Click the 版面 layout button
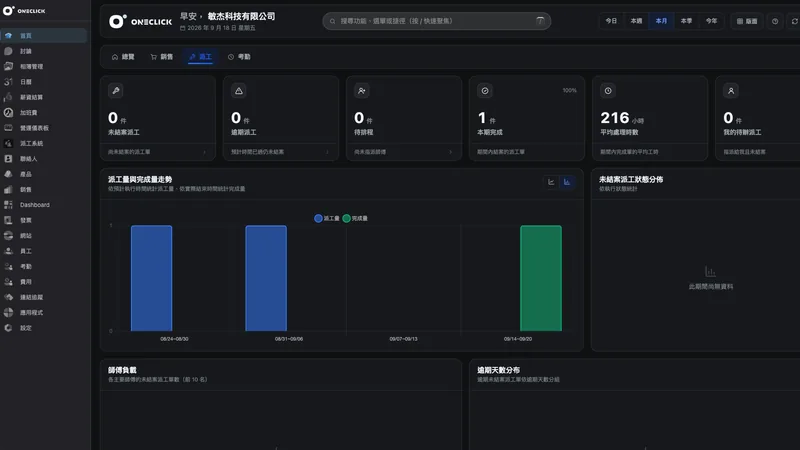This screenshot has width=800, height=450. tap(747, 21)
